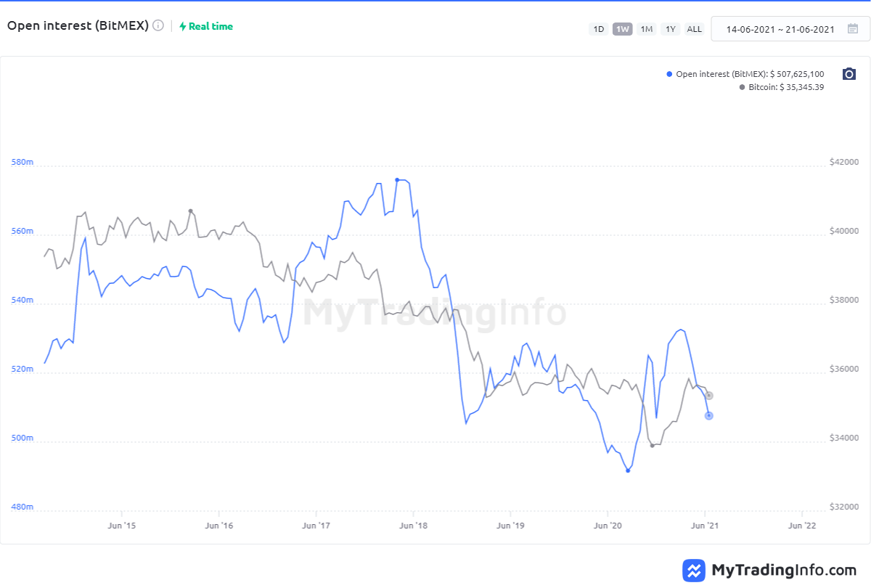Click the peak marker on blue line
The height and width of the screenshot is (588, 871).
pyautogui.click(x=397, y=179)
